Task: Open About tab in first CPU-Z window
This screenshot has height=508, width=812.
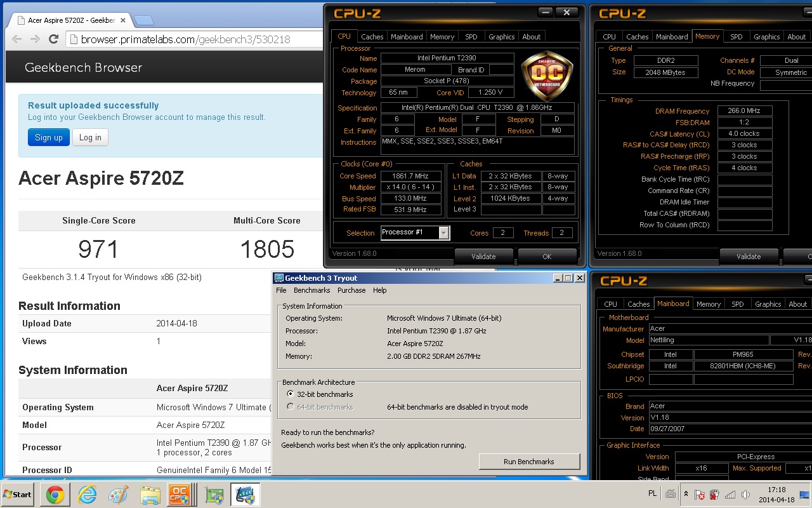Action: coord(532,37)
